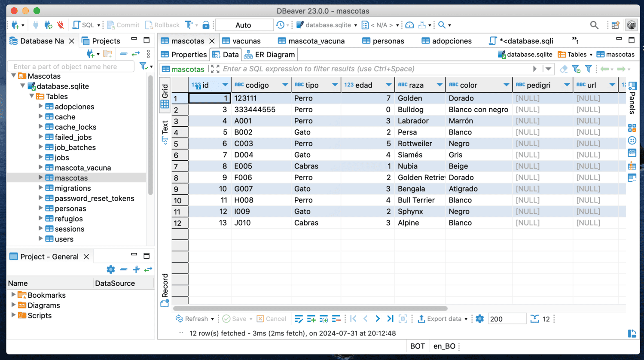
Task: Click the new database connection plug icon
Action: tap(15, 25)
